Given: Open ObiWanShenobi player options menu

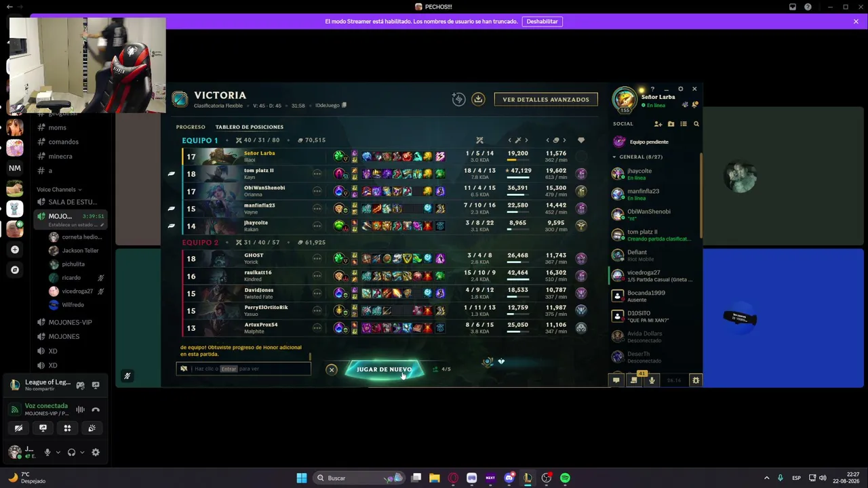Looking at the screenshot, I should click(317, 191).
